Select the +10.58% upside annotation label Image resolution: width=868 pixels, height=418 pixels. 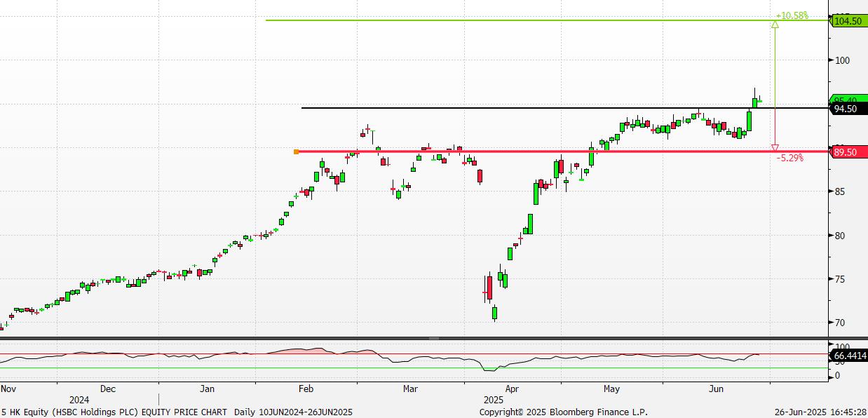coord(792,15)
